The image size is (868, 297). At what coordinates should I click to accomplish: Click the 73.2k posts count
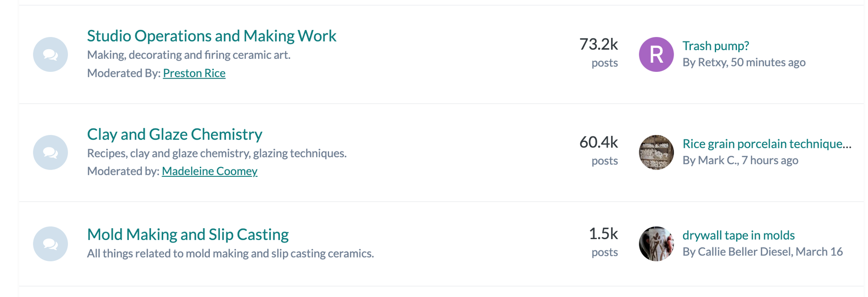(x=599, y=52)
